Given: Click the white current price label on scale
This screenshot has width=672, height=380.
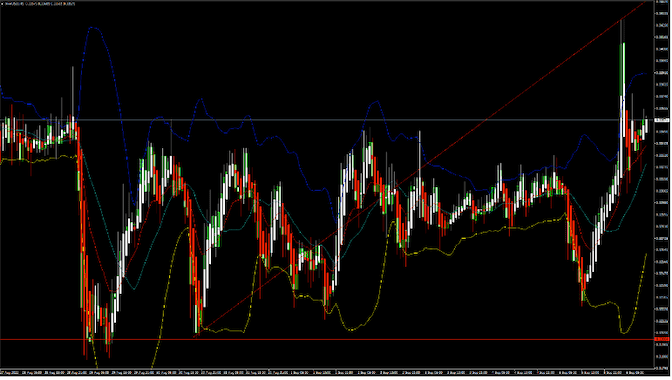Looking at the screenshot, I should click(663, 120).
